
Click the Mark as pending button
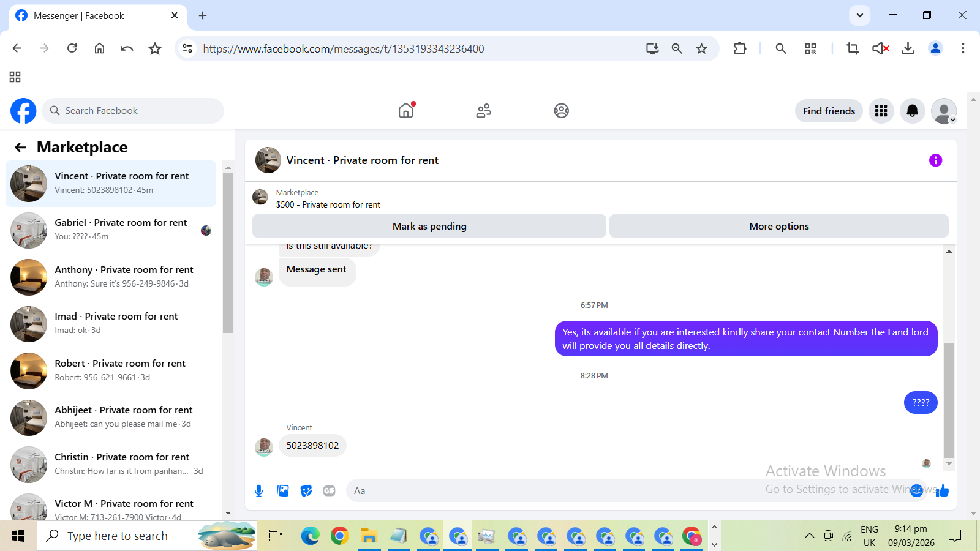pos(429,226)
